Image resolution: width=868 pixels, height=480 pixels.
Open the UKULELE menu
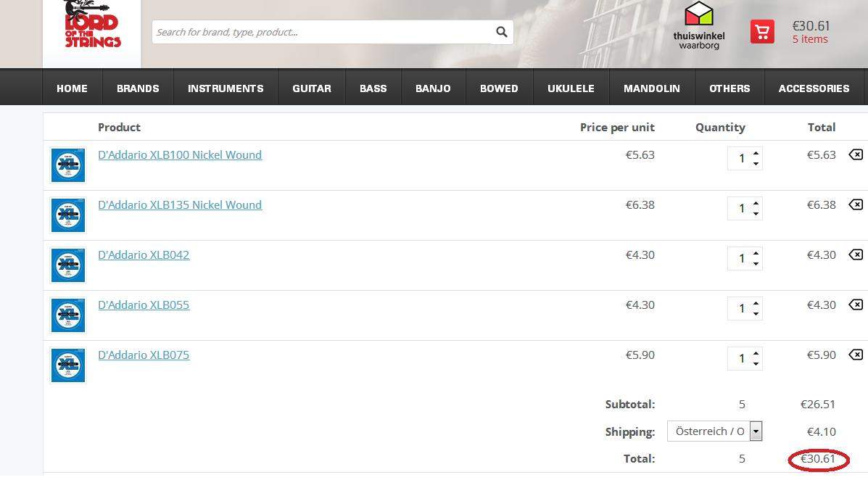(x=571, y=88)
